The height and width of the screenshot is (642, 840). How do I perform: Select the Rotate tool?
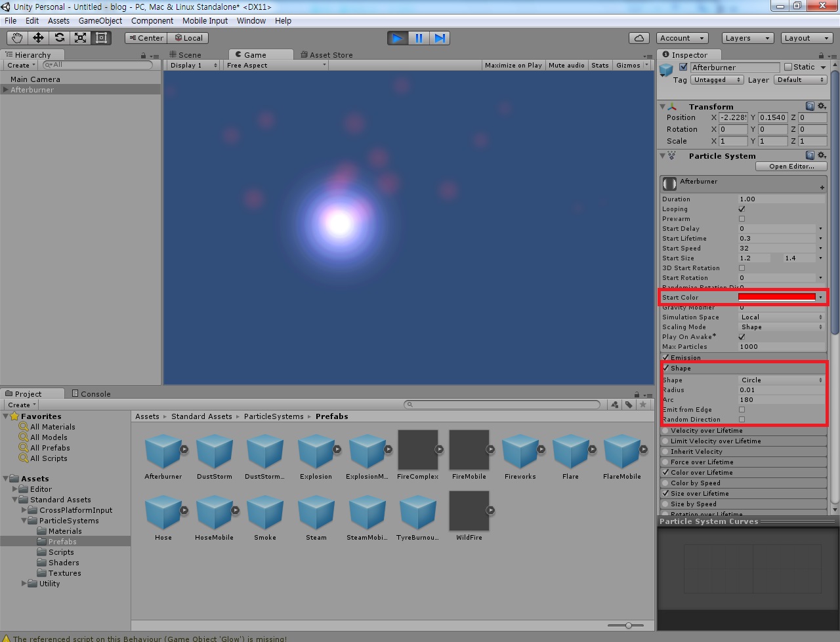(x=58, y=37)
